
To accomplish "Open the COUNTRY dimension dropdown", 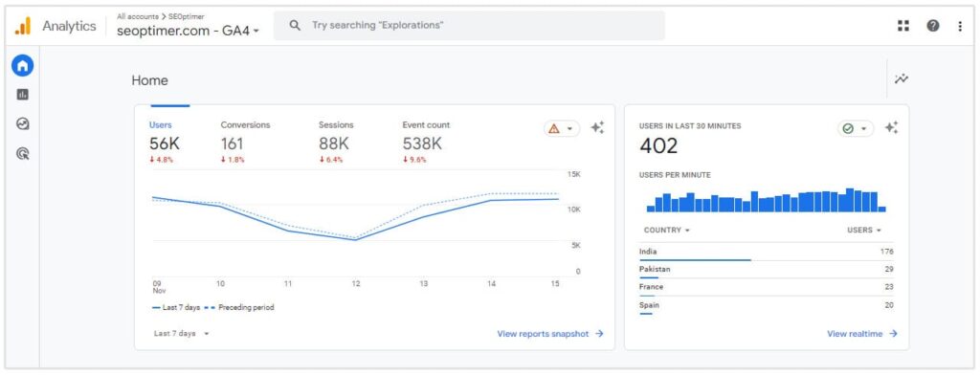I will point(667,230).
